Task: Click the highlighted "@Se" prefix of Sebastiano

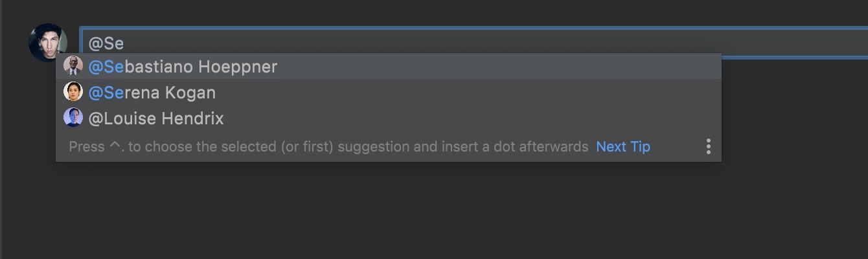Action: click(x=106, y=67)
